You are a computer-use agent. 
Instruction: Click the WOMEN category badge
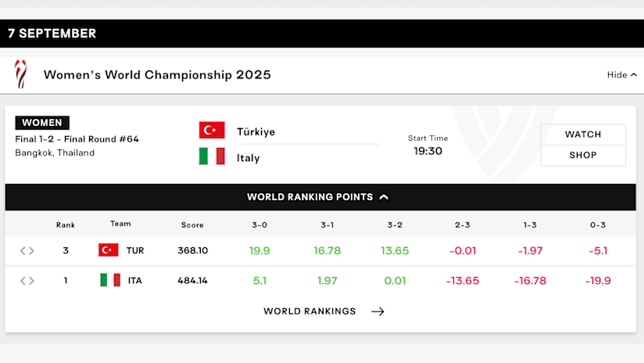point(42,123)
